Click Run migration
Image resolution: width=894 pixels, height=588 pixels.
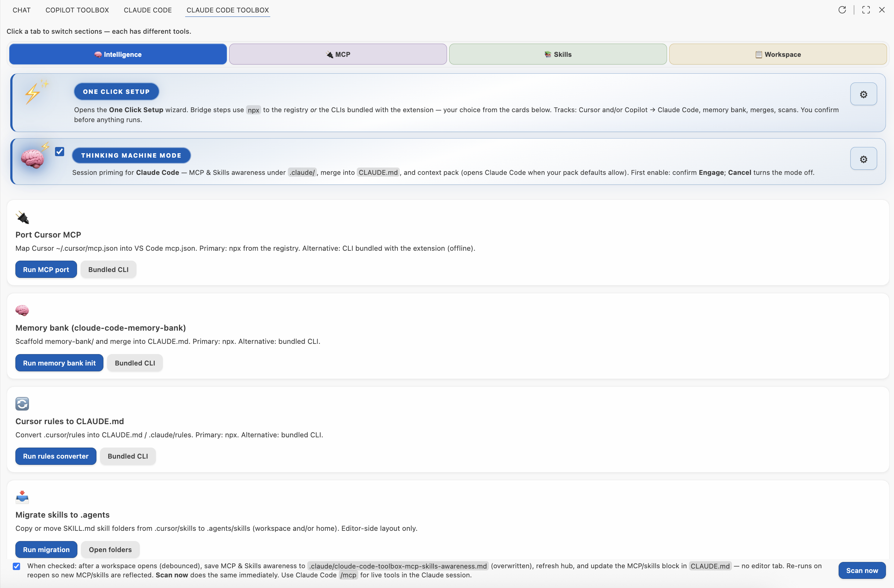[46, 550]
